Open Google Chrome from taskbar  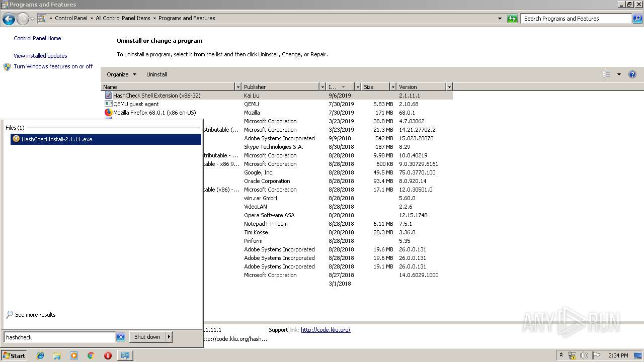(91, 355)
